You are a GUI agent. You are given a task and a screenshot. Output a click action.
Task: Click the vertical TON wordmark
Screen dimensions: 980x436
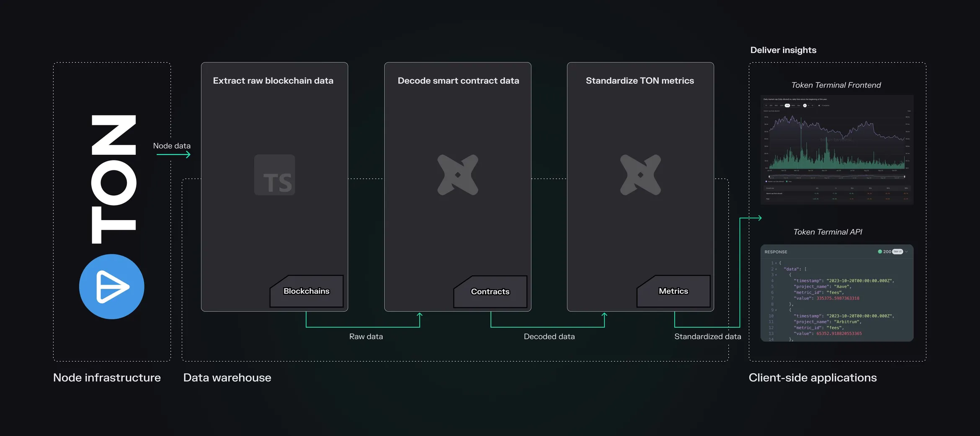(113, 179)
